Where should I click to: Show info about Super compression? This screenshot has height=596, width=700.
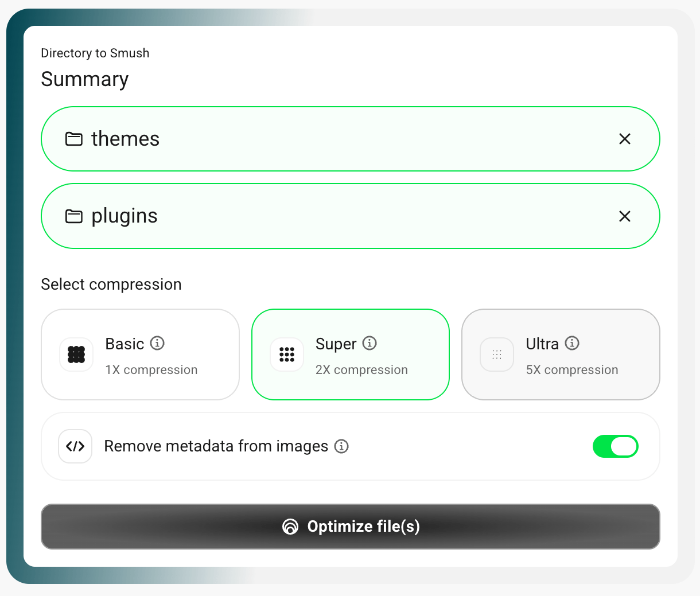(370, 343)
